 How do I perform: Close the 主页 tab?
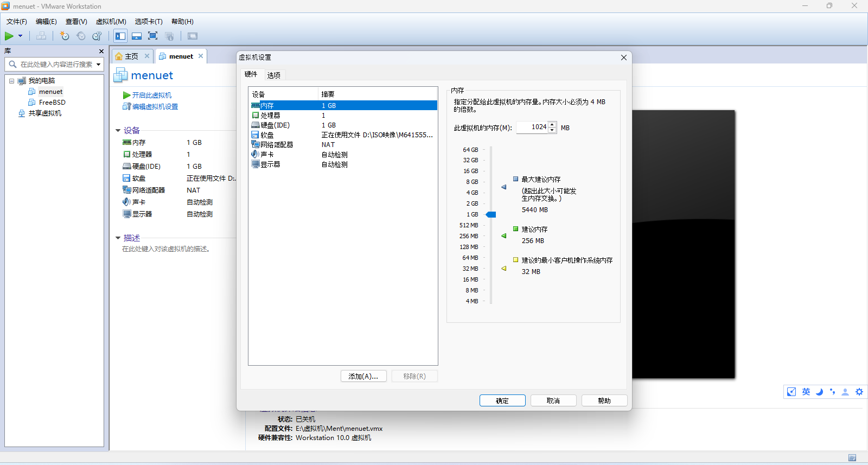pos(146,56)
